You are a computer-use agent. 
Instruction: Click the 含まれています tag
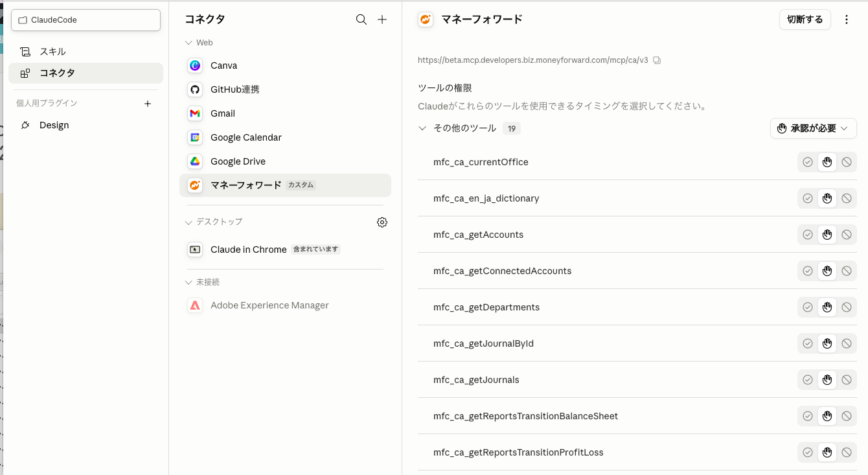315,249
